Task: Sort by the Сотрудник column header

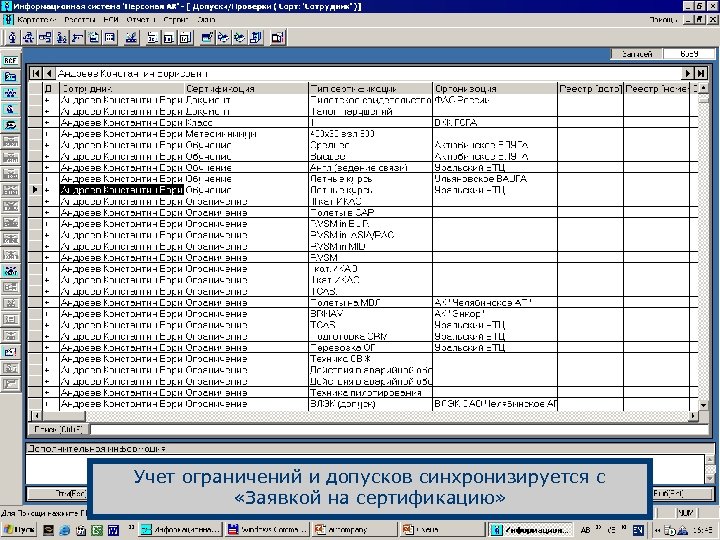Action: 122,88
